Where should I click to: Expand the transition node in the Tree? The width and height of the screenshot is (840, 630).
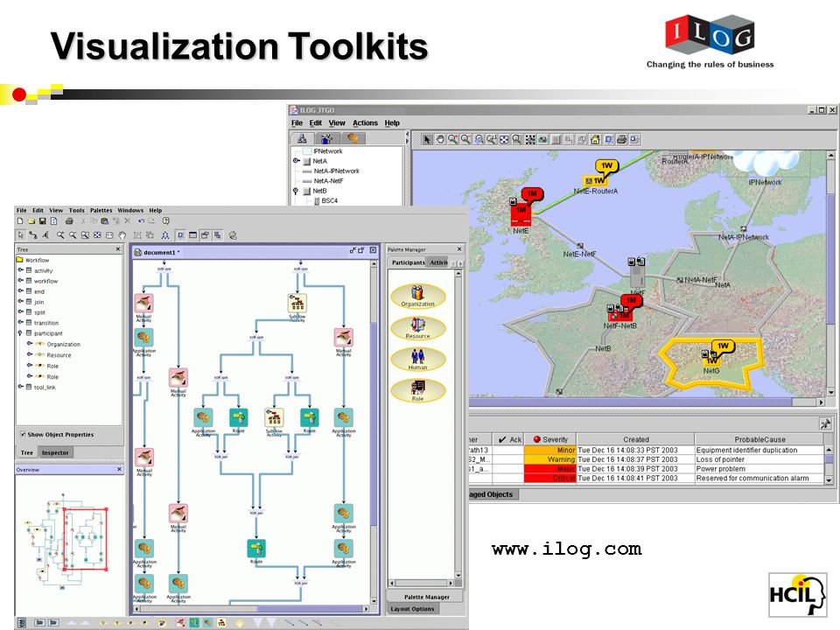tap(21, 323)
